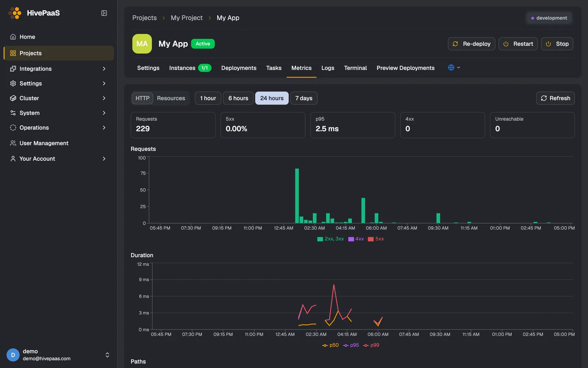Open the Instances tab
The image size is (588, 368).
190,68
